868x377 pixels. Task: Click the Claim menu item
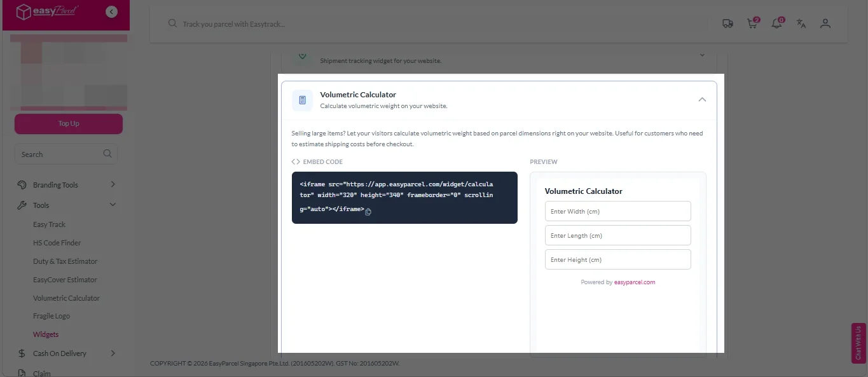[42, 373]
